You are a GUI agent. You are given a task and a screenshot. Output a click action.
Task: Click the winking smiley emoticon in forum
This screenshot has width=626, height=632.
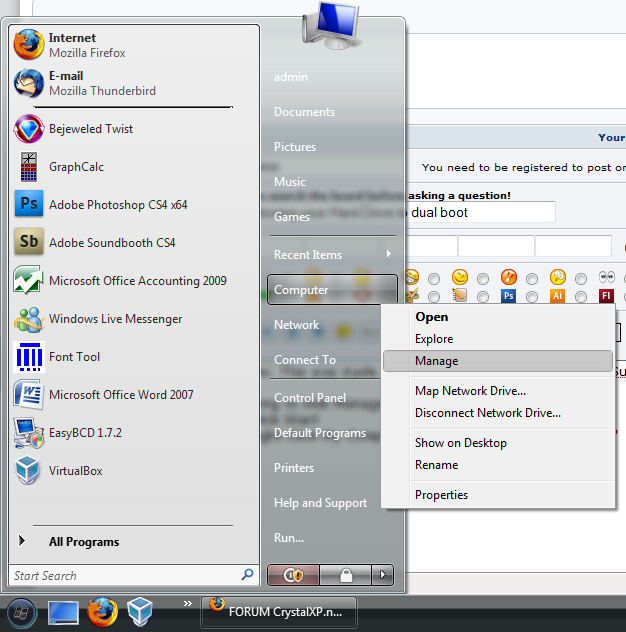tap(460, 277)
